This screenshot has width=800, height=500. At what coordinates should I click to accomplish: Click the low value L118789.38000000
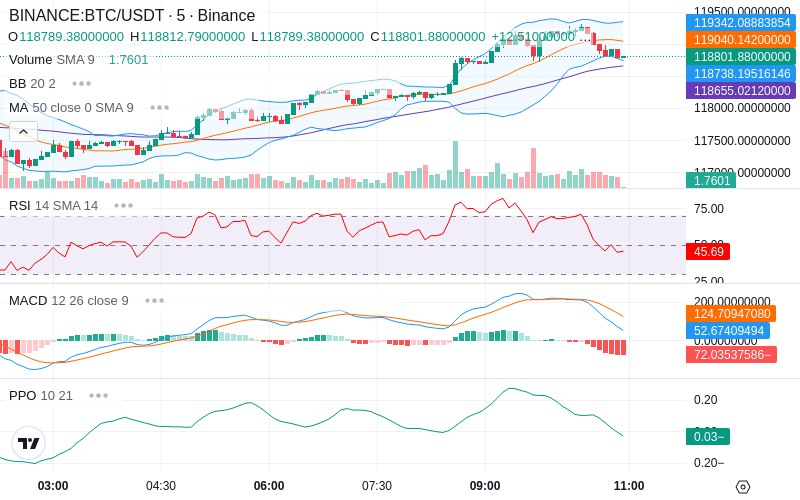coord(308,37)
